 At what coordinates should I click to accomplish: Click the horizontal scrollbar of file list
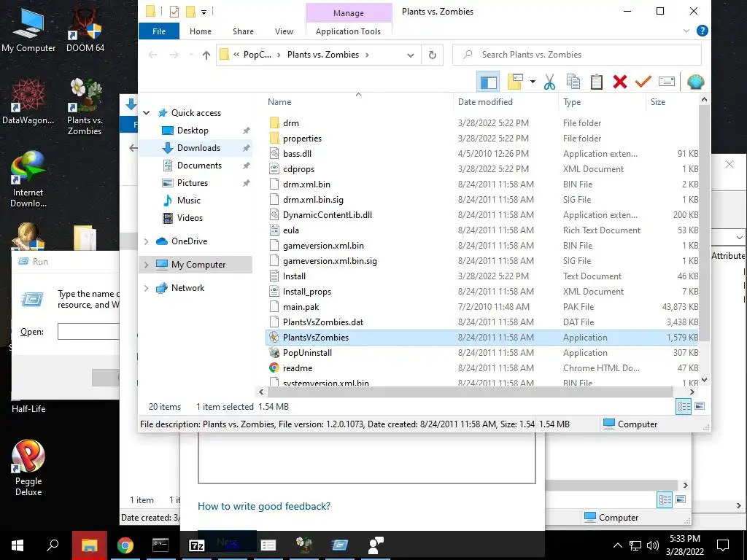pyautogui.click(x=471, y=392)
